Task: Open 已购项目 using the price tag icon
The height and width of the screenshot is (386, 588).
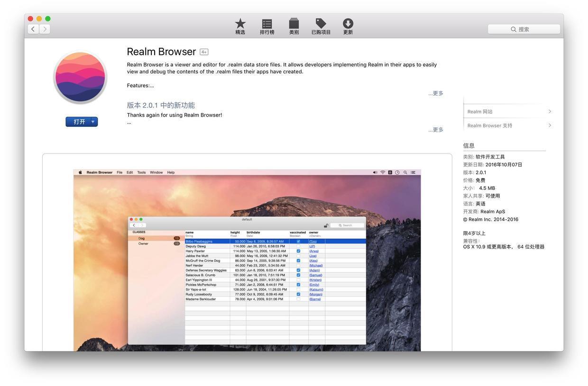Action: [320, 22]
